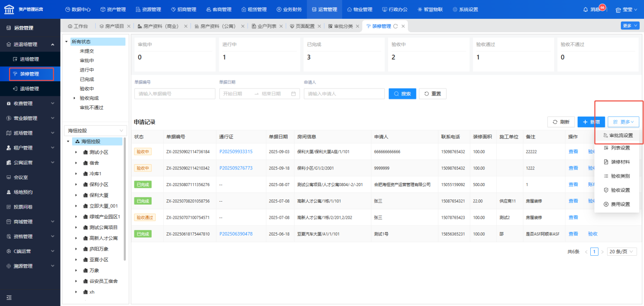Viewport: 644px width, 306px height.
Task: Expand the 保利大厦 tree node
Action: point(76,195)
